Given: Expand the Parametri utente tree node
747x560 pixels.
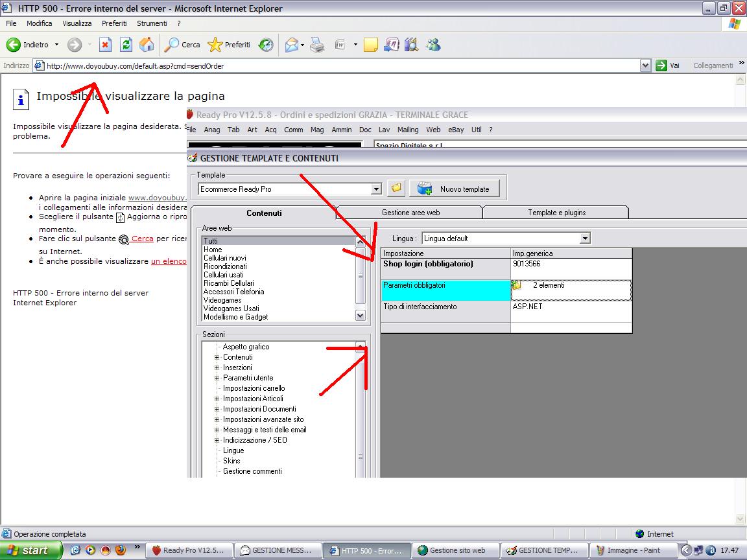Looking at the screenshot, I should point(217,378).
